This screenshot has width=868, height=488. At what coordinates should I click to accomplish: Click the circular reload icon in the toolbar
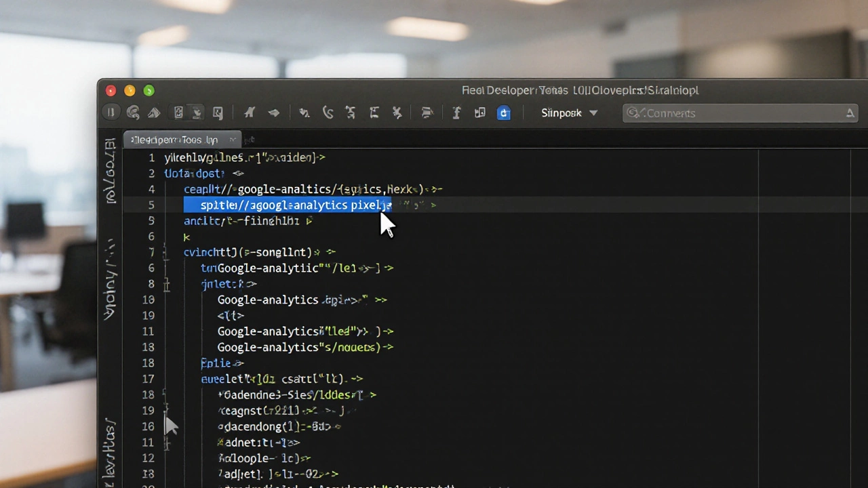point(133,113)
